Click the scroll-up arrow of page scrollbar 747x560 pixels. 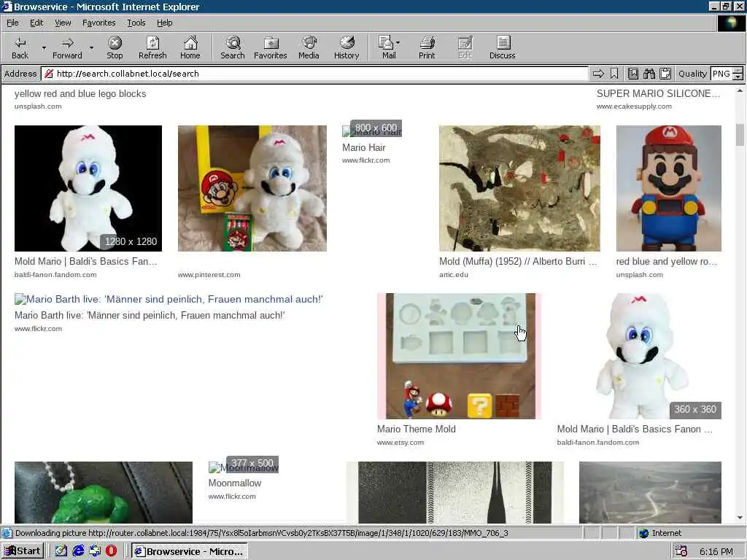[740, 90]
